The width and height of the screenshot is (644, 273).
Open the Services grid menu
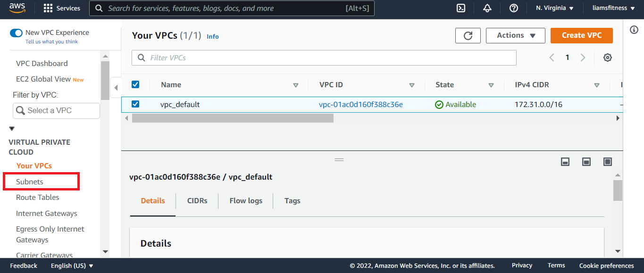[x=62, y=8]
